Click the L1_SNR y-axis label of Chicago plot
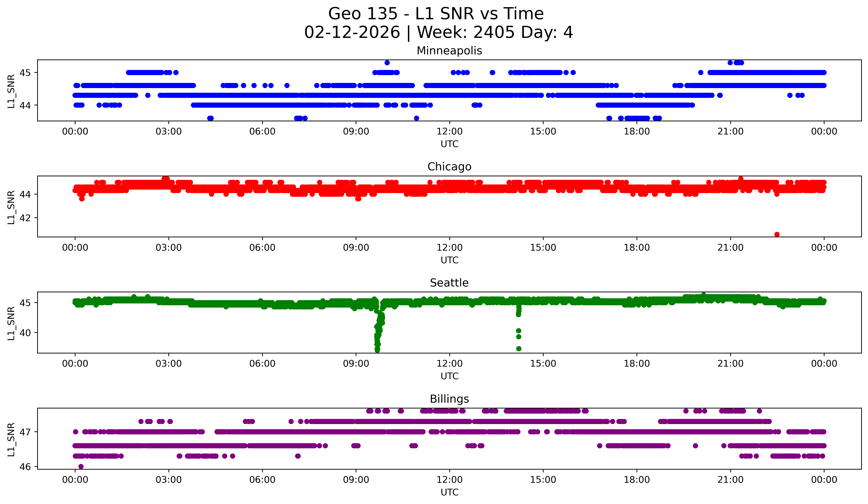Viewport: 868px width, 504px height. pos(11,207)
